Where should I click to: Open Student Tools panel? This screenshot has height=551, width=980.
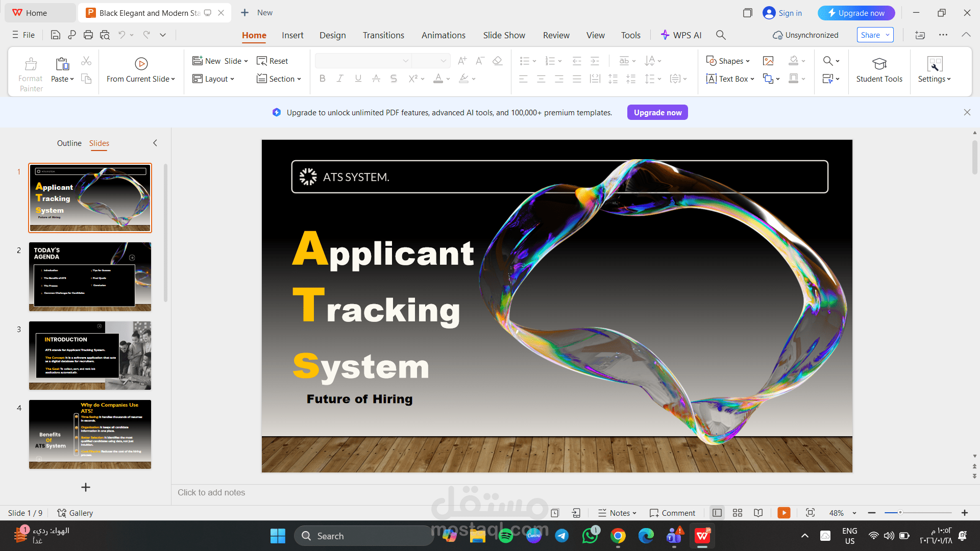[x=879, y=70]
